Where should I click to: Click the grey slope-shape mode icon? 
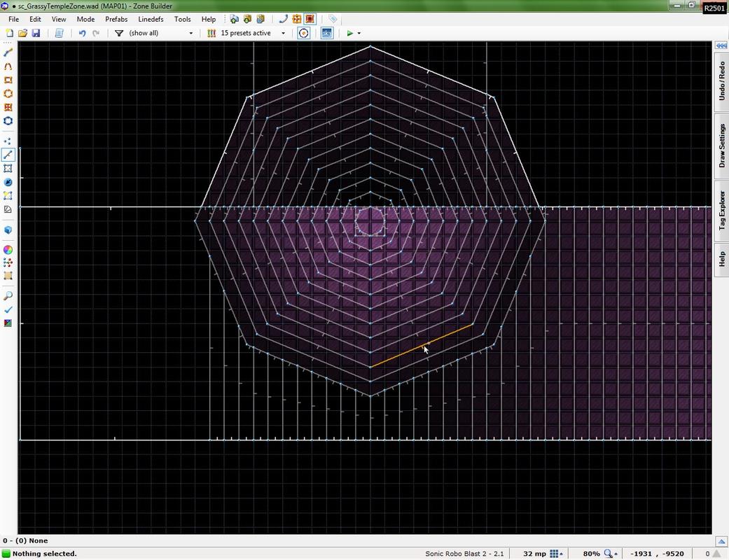pos(8,209)
